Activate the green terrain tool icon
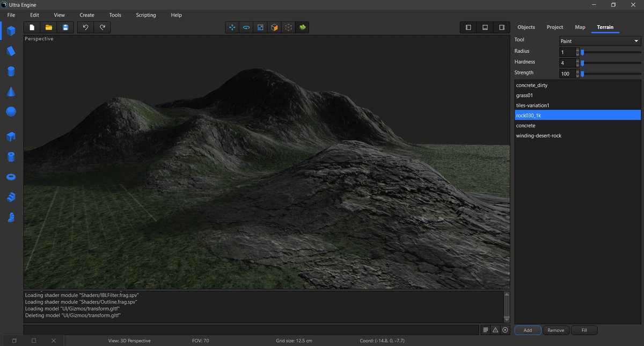This screenshot has width=644, height=346. [302, 27]
